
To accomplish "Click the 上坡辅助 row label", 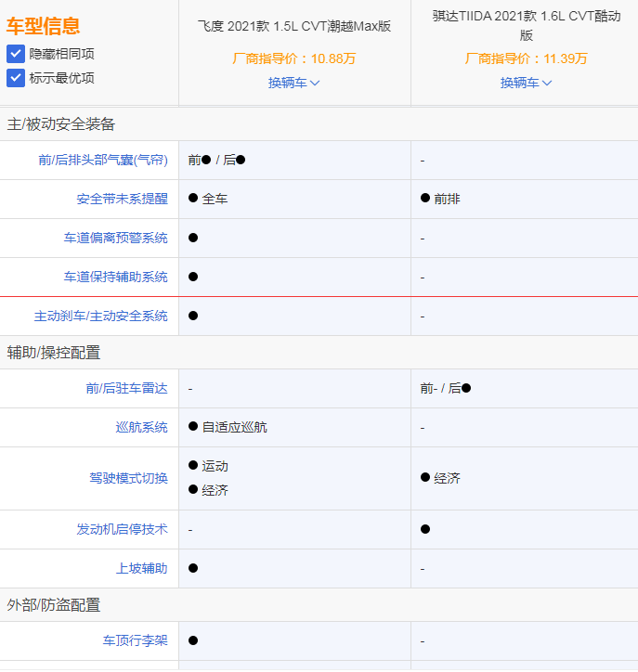I will point(141,568).
